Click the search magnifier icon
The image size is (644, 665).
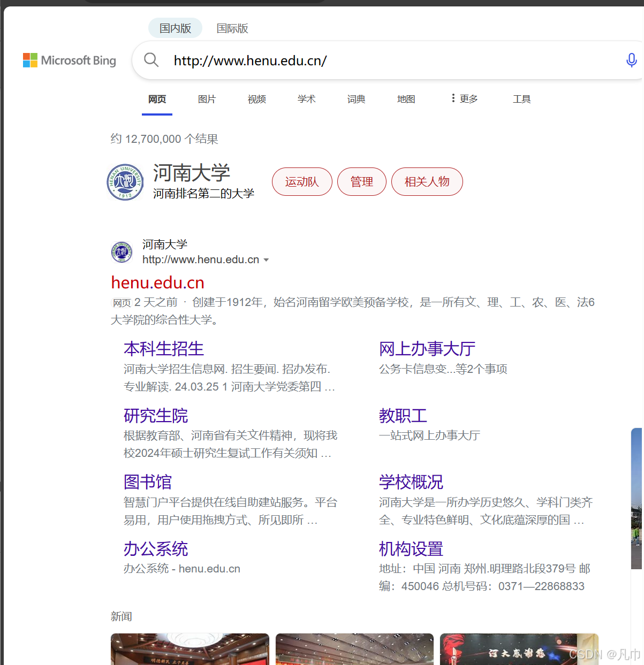tap(151, 60)
